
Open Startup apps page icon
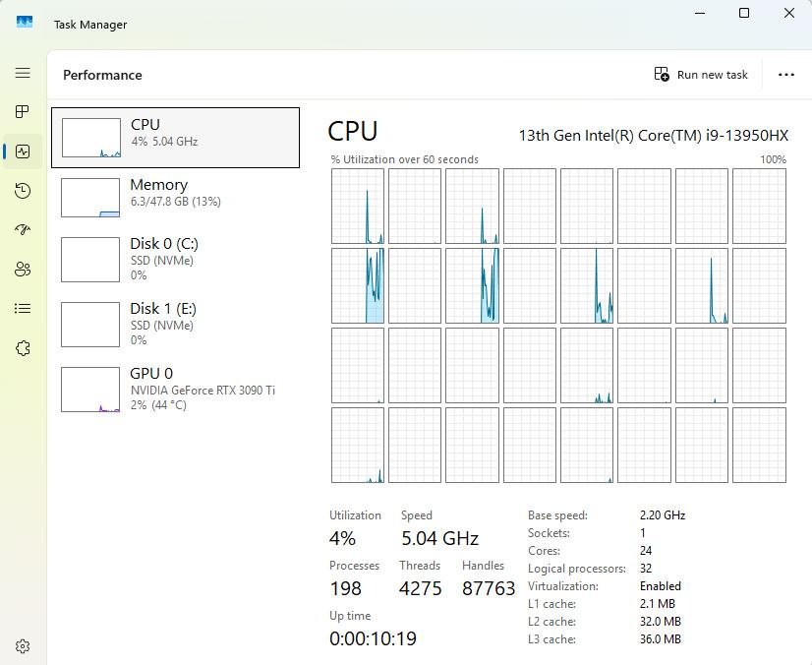point(23,230)
